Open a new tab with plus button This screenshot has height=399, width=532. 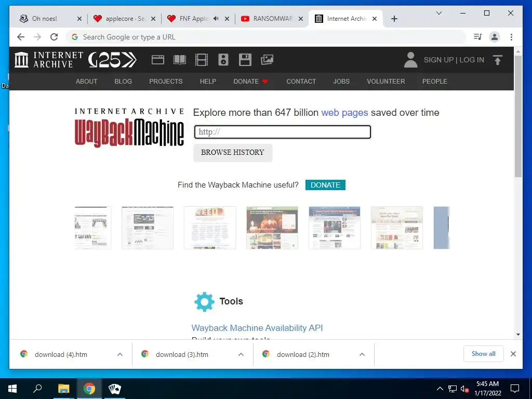coord(394,19)
